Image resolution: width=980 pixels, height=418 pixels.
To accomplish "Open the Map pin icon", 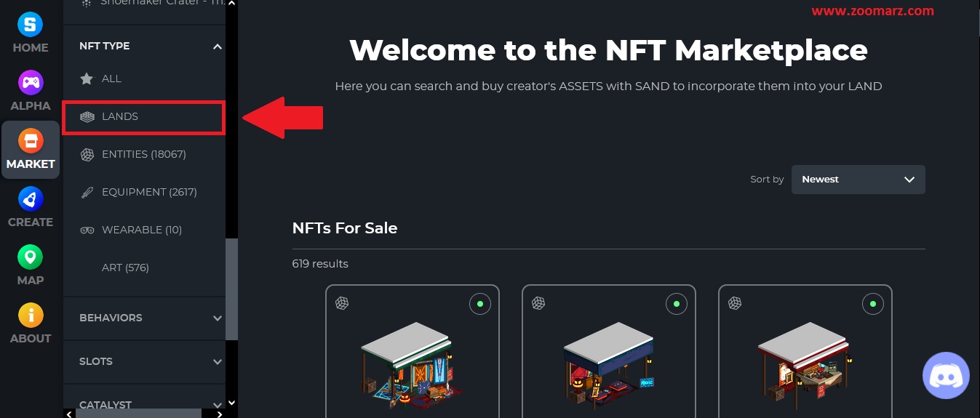I will (31, 257).
